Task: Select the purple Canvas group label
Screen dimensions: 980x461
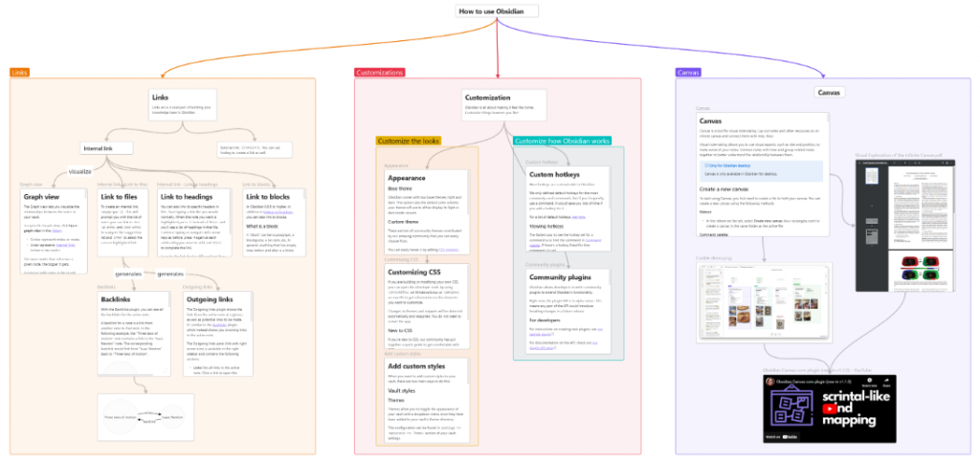Action: [x=688, y=73]
